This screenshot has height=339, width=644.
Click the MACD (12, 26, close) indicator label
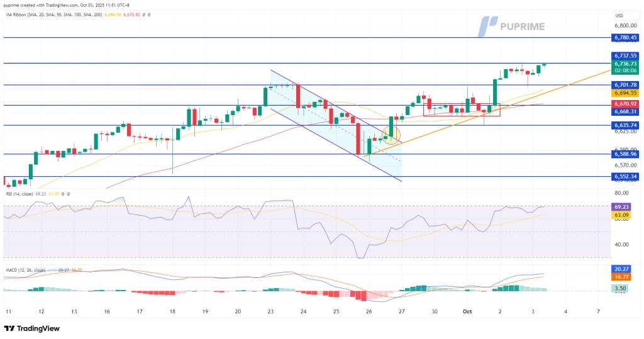[26, 270]
